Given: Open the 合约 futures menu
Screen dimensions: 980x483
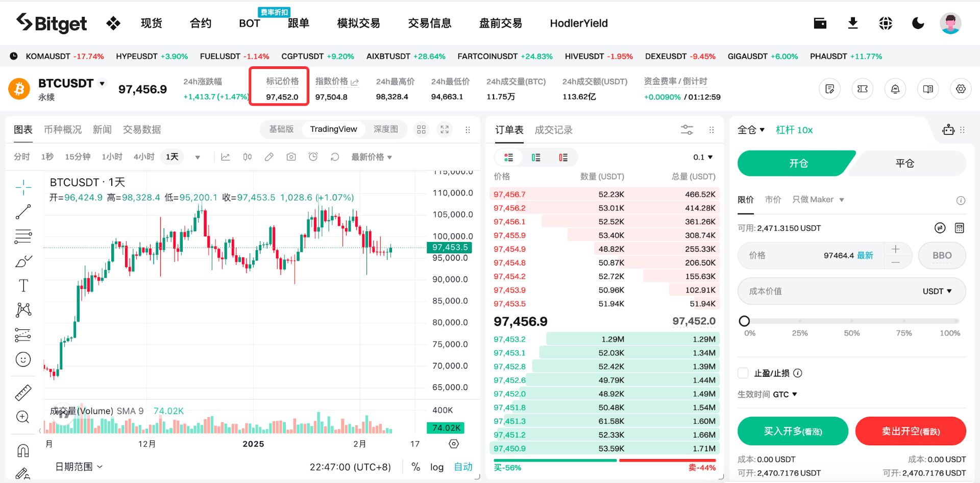Looking at the screenshot, I should coord(201,23).
